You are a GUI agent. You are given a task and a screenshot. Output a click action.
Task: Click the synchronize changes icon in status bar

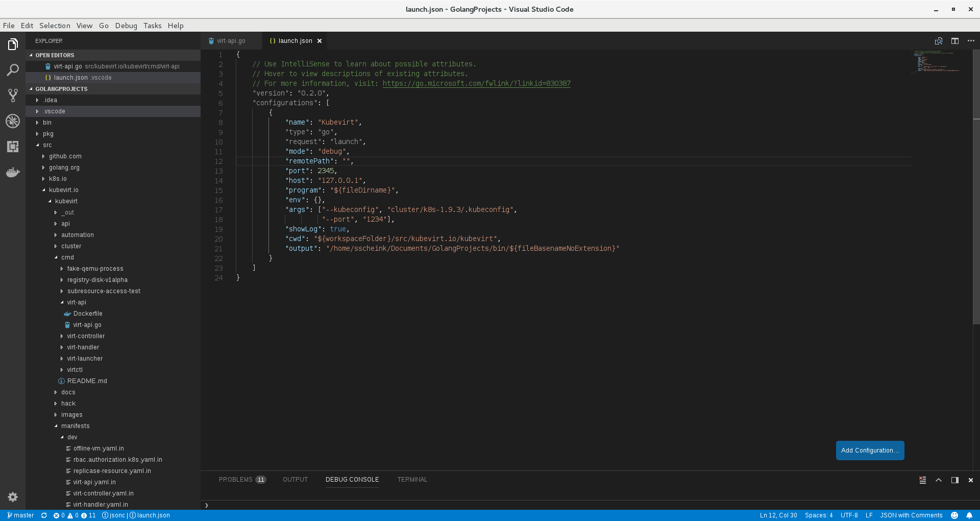pyautogui.click(x=44, y=515)
